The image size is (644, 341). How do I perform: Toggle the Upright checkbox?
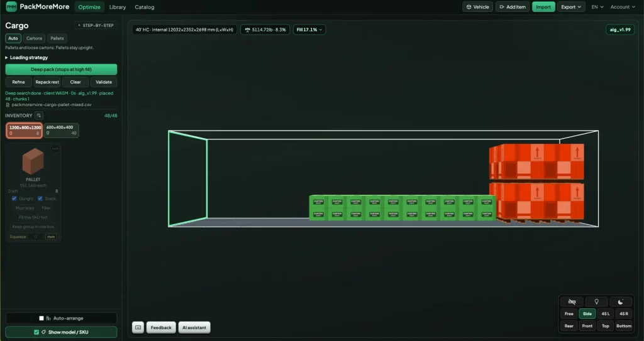pos(14,198)
